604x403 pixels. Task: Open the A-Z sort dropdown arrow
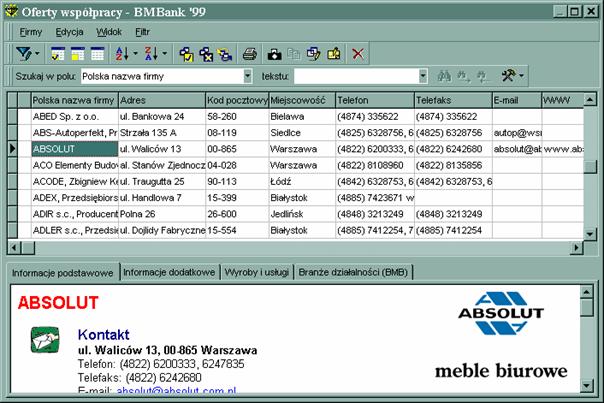pyautogui.click(x=136, y=54)
